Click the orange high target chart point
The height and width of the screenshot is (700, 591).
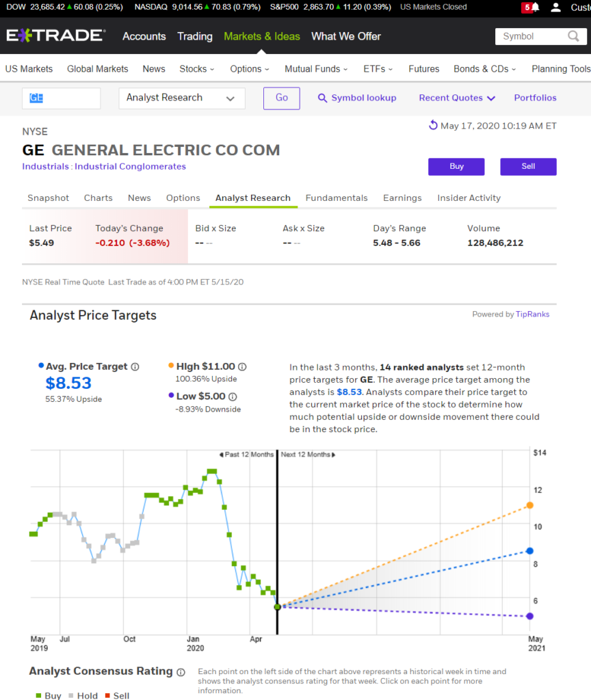530,505
